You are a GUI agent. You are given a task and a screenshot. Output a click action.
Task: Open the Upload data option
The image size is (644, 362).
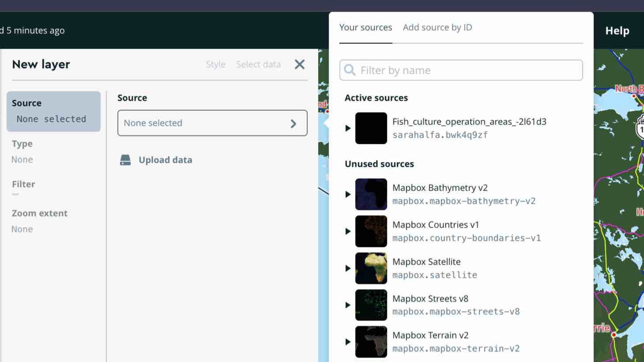click(x=165, y=160)
